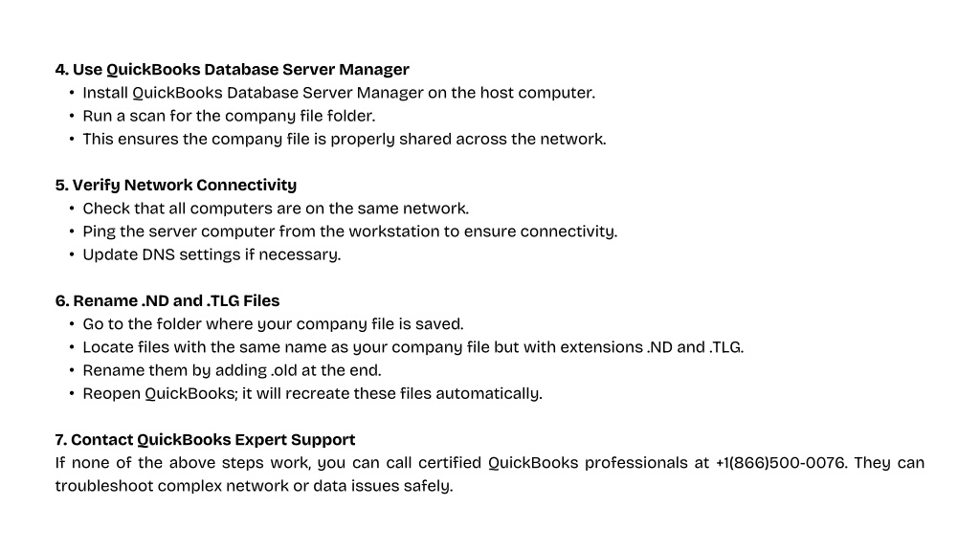Click the "Reopen QuickBooks" bullet line
The width and height of the screenshot is (980, 551).
[312, 393]
